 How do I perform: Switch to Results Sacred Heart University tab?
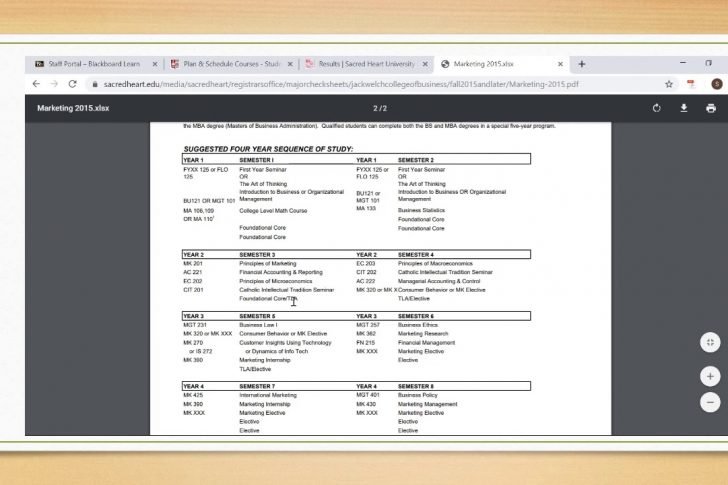point(364,64)
